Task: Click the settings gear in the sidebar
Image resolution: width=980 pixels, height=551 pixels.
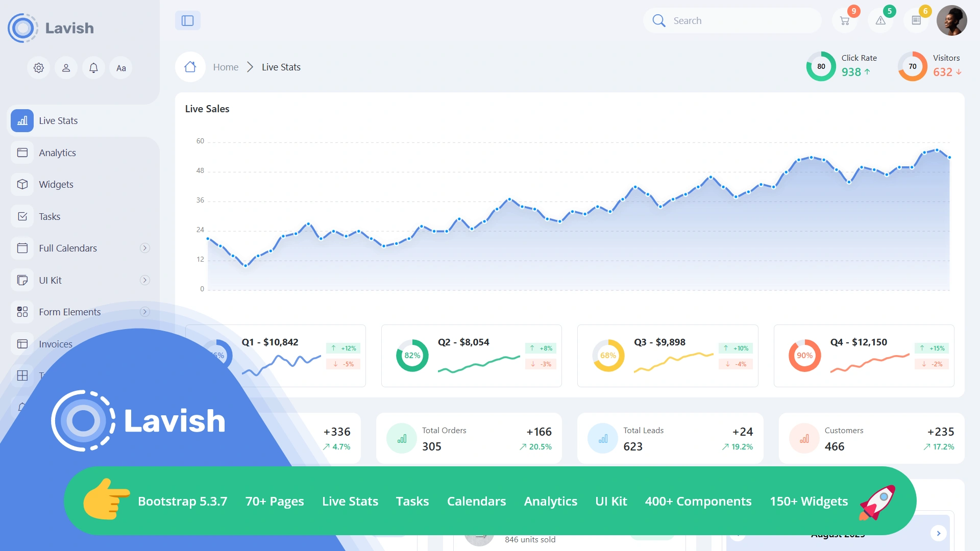Action: 38,67
